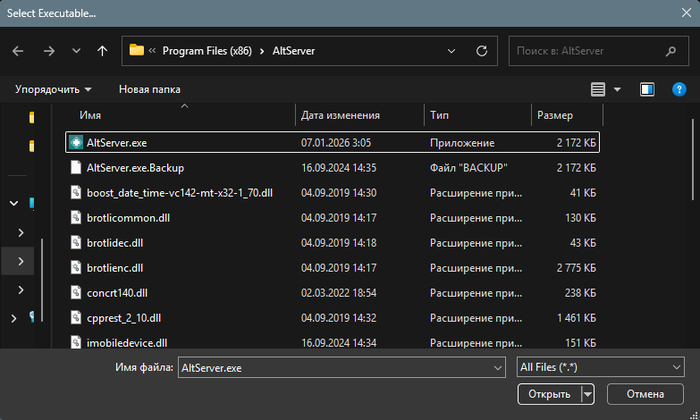Go forward in folder history
This screenshot has width=700, height=420.
point(49,51)
